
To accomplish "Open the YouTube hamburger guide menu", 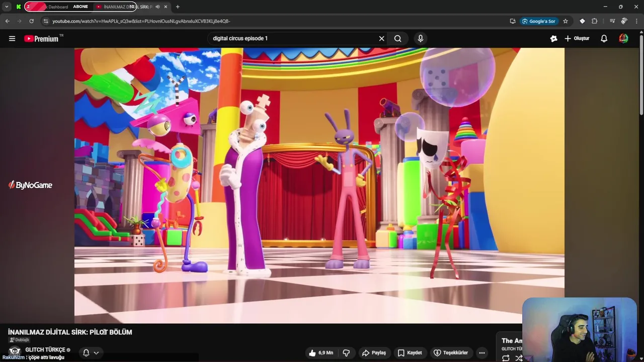I will tap(12, 38).
